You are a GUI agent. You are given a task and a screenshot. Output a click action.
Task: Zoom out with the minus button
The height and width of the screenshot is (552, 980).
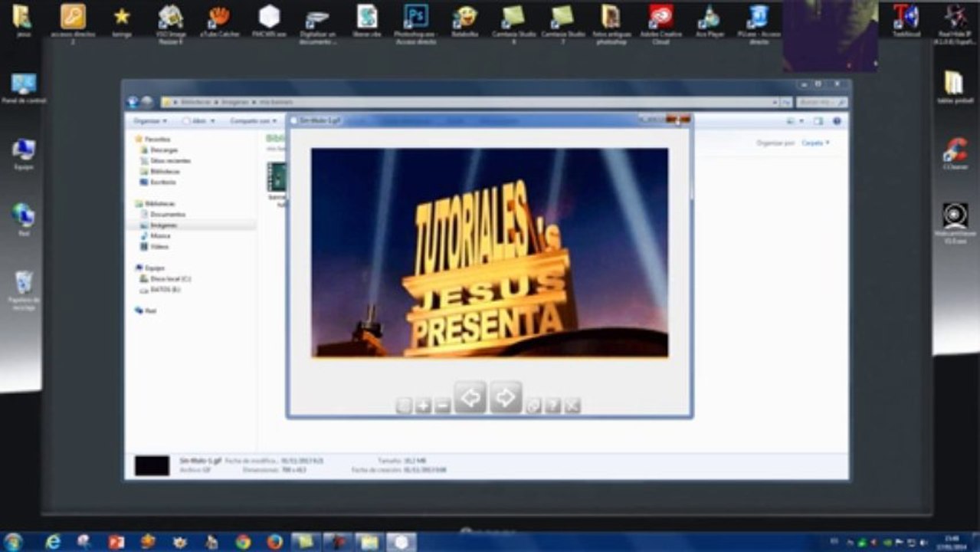click(442, 406)
